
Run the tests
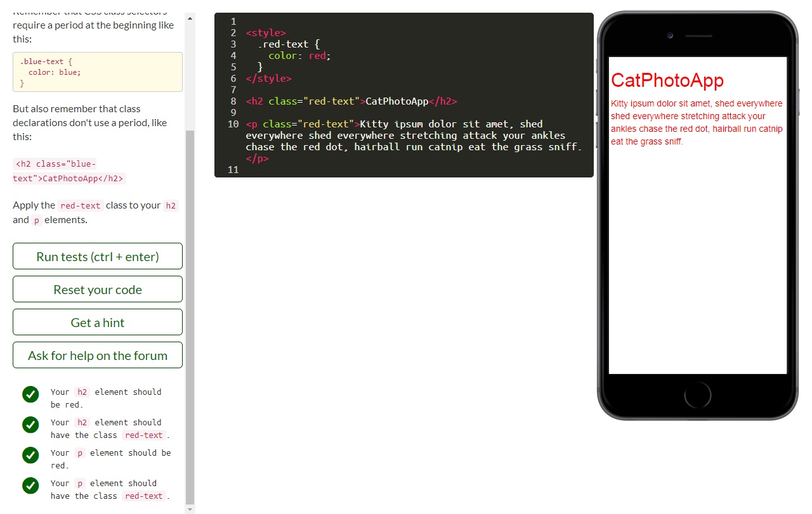click(x=97, y=256)
